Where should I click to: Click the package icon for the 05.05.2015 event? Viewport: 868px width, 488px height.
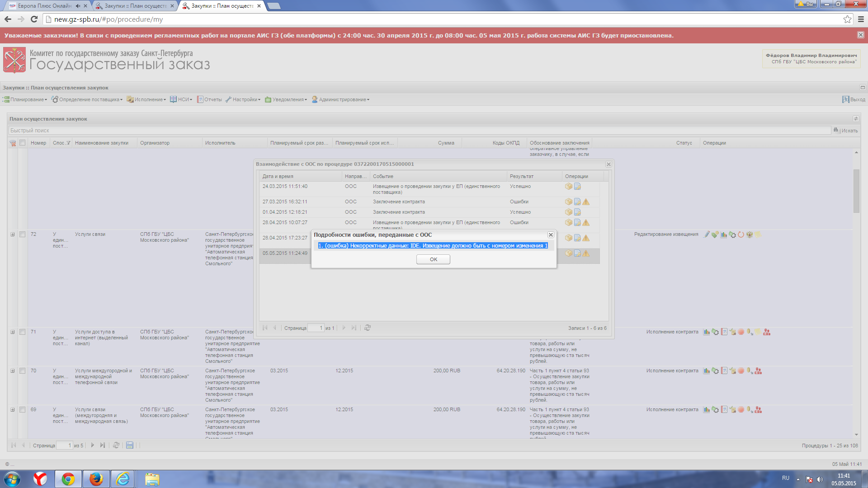(569, 253)
